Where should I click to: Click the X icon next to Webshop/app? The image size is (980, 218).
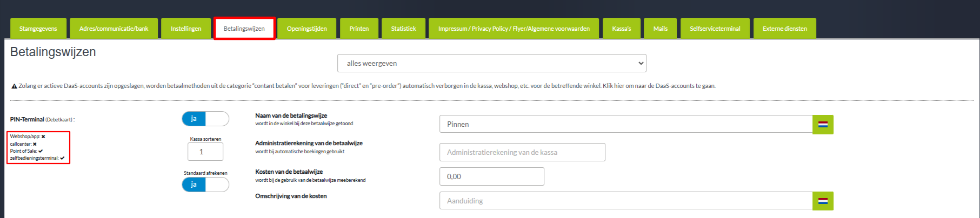pyautogui.click(x=43, y=137)
